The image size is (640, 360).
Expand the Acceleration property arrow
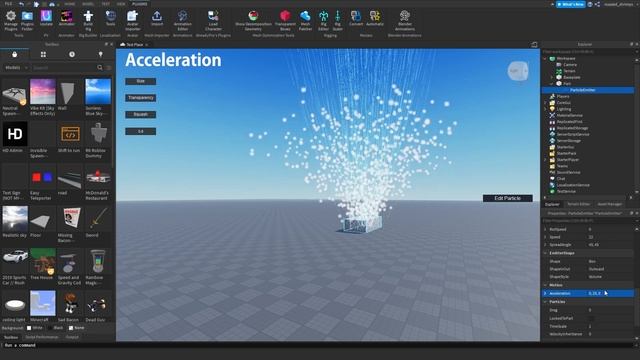click(x=545, y=293)
